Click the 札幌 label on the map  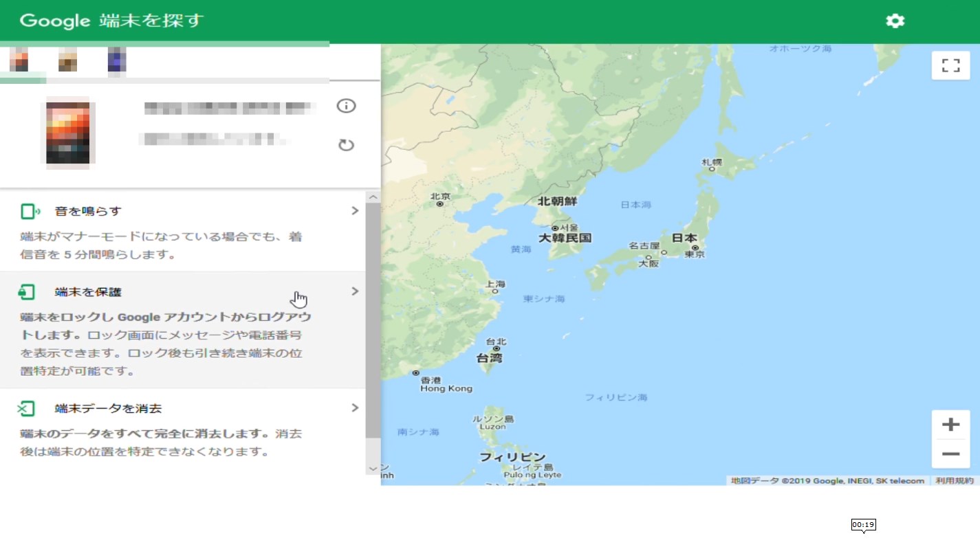712,162
